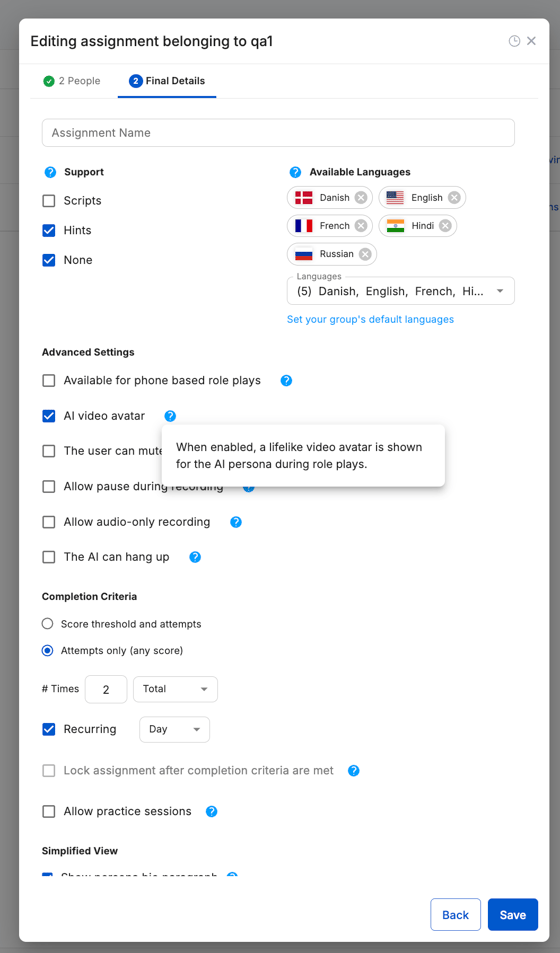Remove the Danish language chip
This screenshot has height=953, width=560.
[x=361, y=198]
